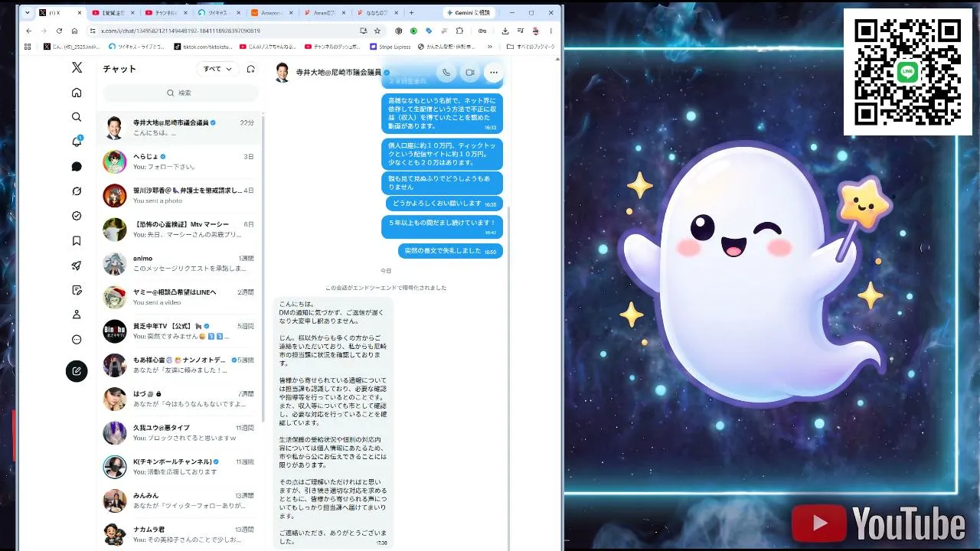Open the animo conversation

click(180, 263)
